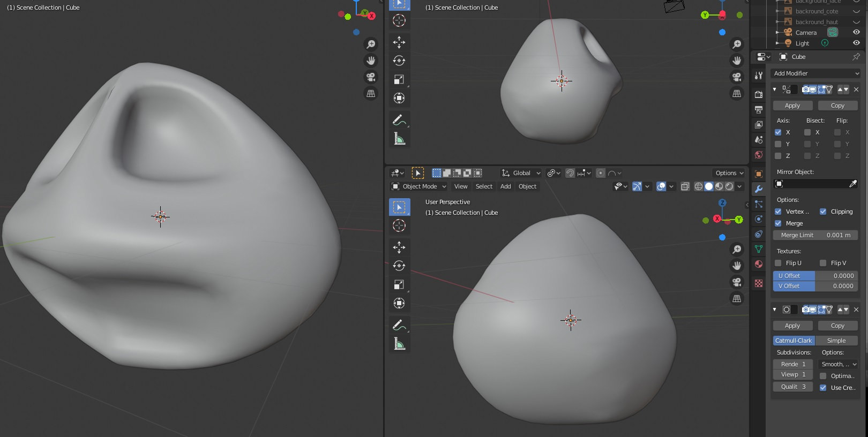The width and height of the screenshot is (868, 437).
Task: Open the Object properties tab
Action: pyautogui.click(x=759, y=174)
